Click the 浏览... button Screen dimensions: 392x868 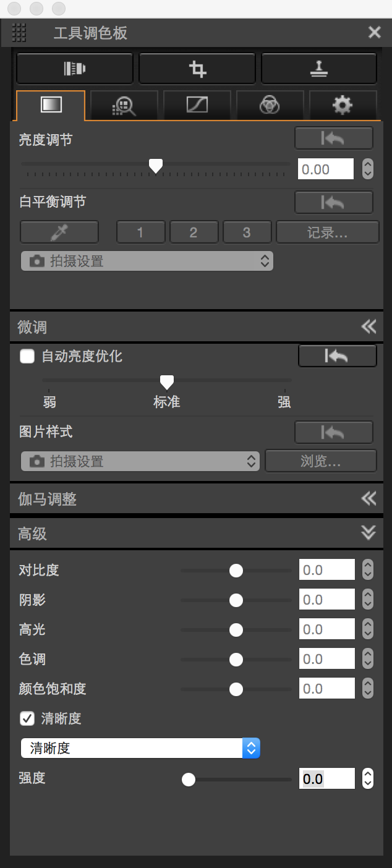click(320, 461)
